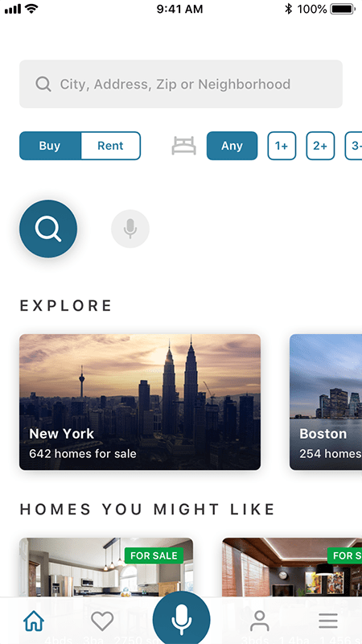This screenshot has height=644, width=362.
Task: Select Any bedrooms filter
Action: click(x=232, y=146)
